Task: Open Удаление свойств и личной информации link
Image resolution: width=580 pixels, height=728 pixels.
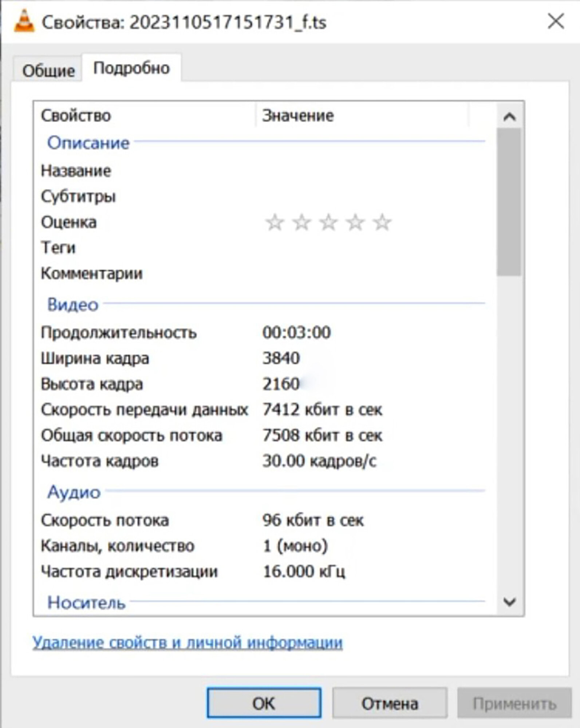Action: (188, 643)
